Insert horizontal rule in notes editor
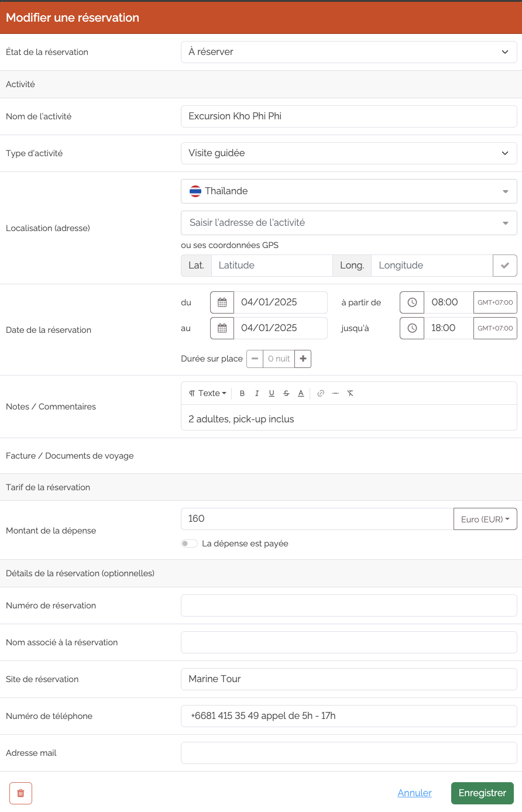 pos(335,393)
